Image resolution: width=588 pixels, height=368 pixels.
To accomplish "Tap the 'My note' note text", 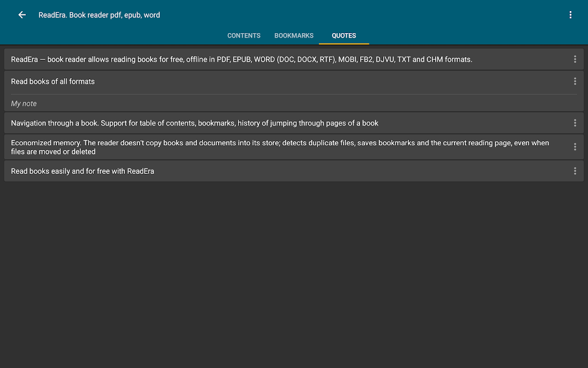I will tap(24, 103).
